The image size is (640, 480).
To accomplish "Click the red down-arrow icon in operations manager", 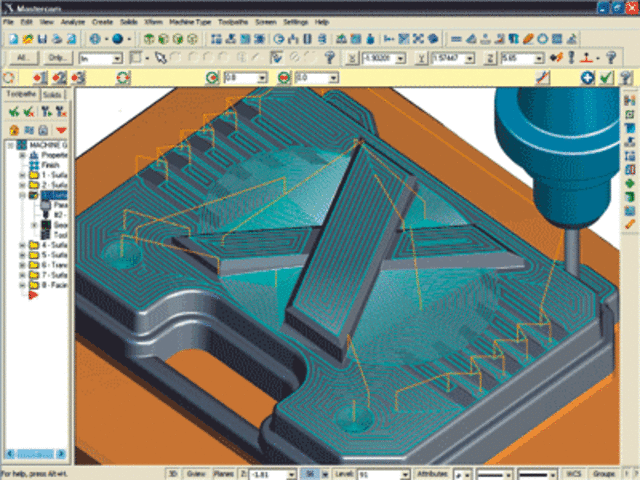I will pyautogui.click(x=61, y=130).
